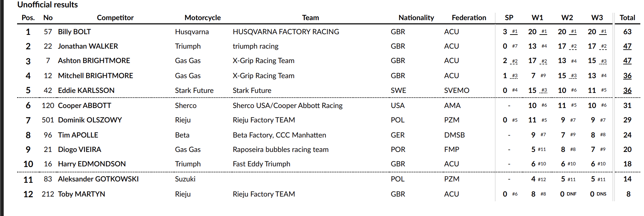The image size is (644, 216).
Task: Click Toby MARTYN's DNF result
Action: [x=571, y=194]
